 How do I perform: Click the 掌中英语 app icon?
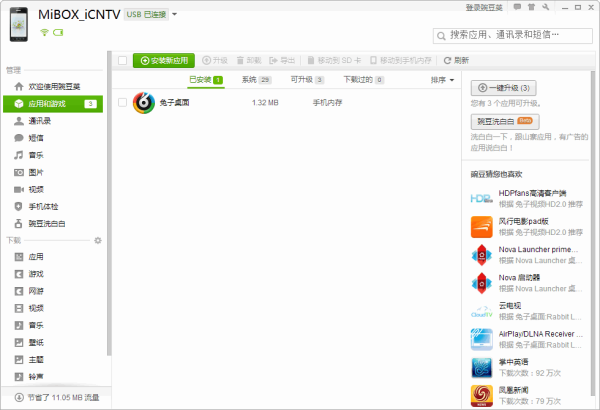coord(482,368)
